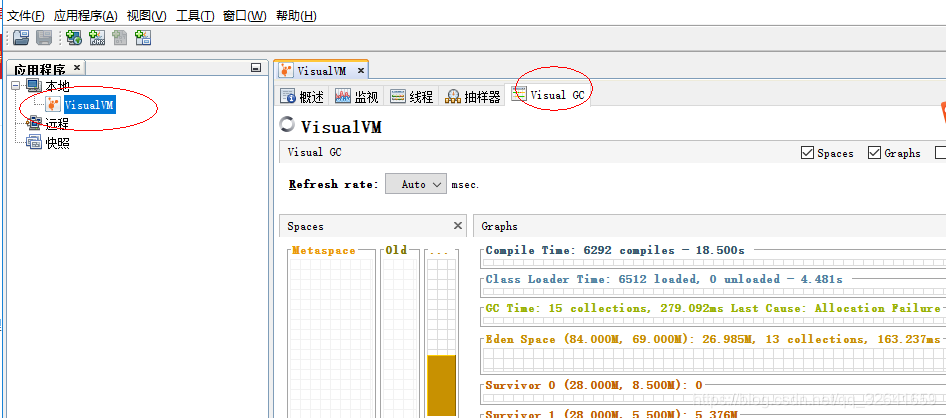Select the 远程 node in the tree
Viewport: 946px width, 418px height.
pyautogui.click(x=57, y=124)
